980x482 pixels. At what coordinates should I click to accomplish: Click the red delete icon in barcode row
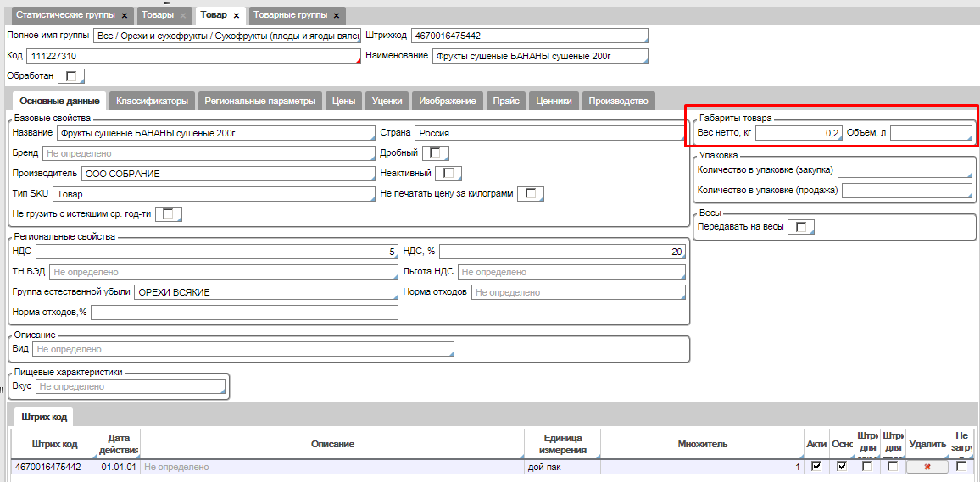(927, 467)
